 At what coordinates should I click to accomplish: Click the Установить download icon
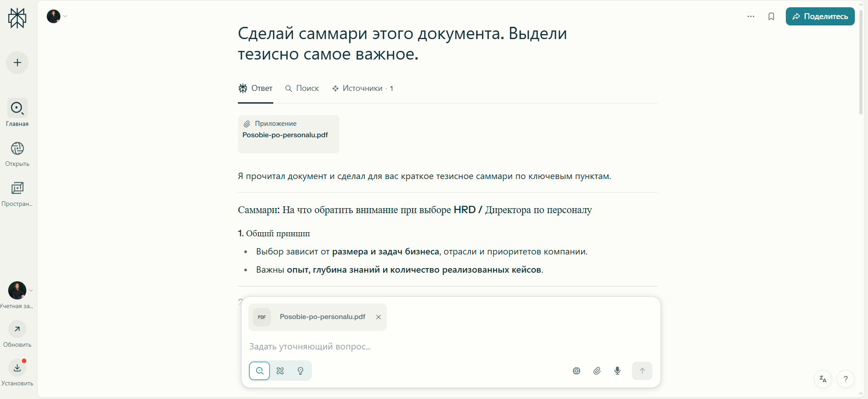click(x=17, y=368)
